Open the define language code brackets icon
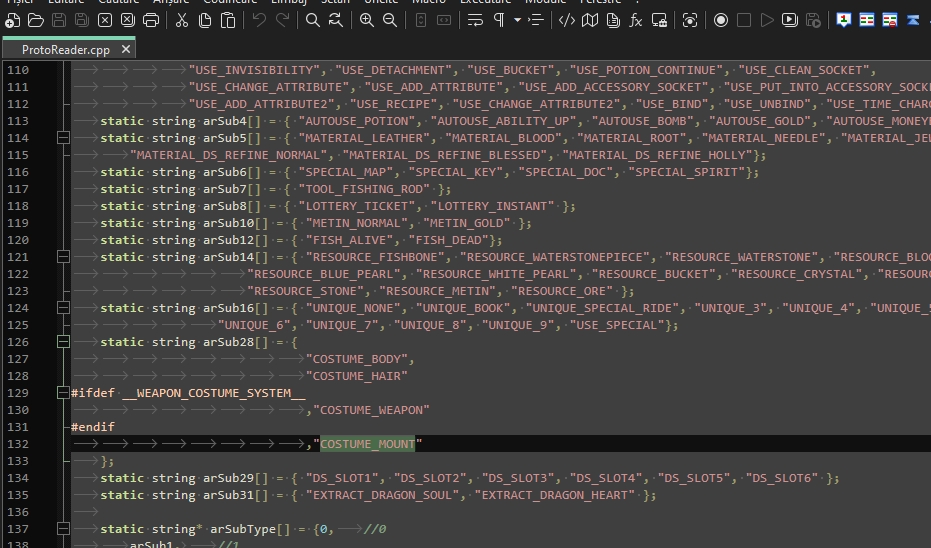 [x=567, y=21]
